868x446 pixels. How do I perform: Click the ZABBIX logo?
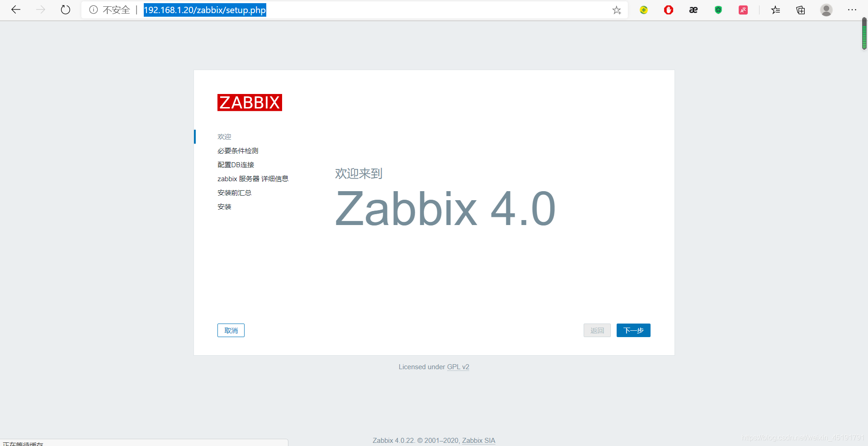(x=250, y=103)
